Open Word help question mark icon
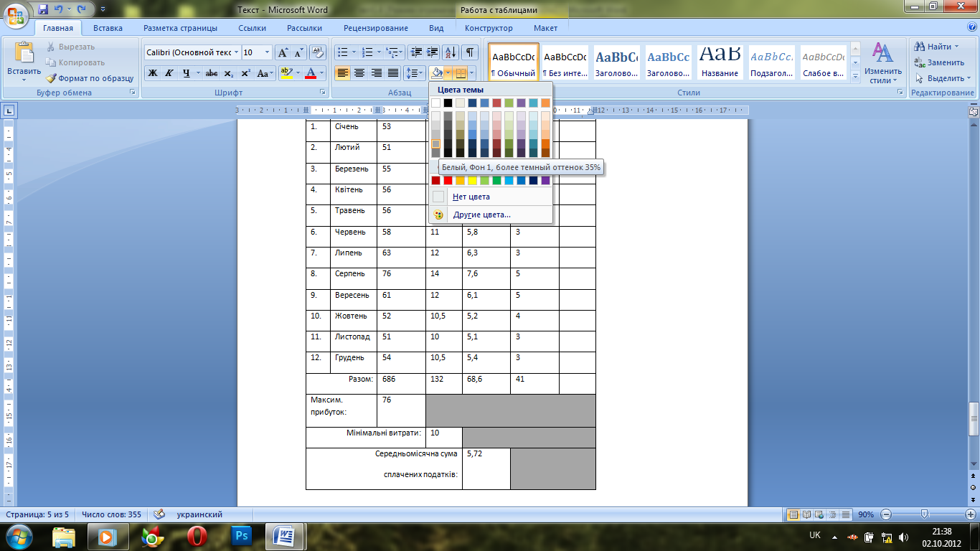Image resolution: width=980 pixels, height=551 pixels. (971, 28)
